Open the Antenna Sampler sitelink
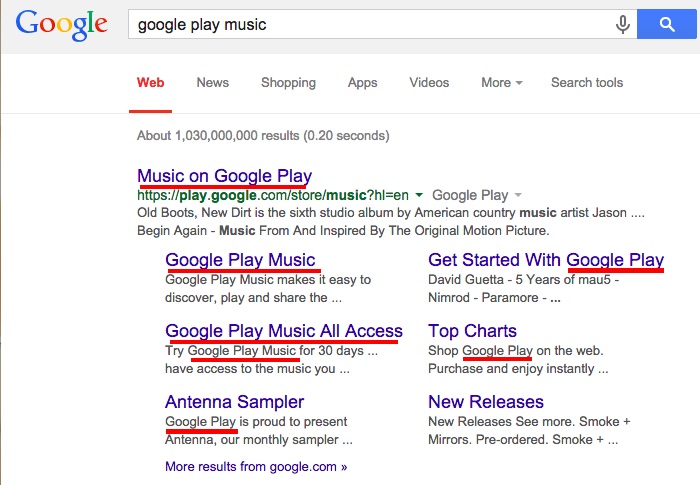This screenshot has width=700, height=485. click(x=234, y=402)
